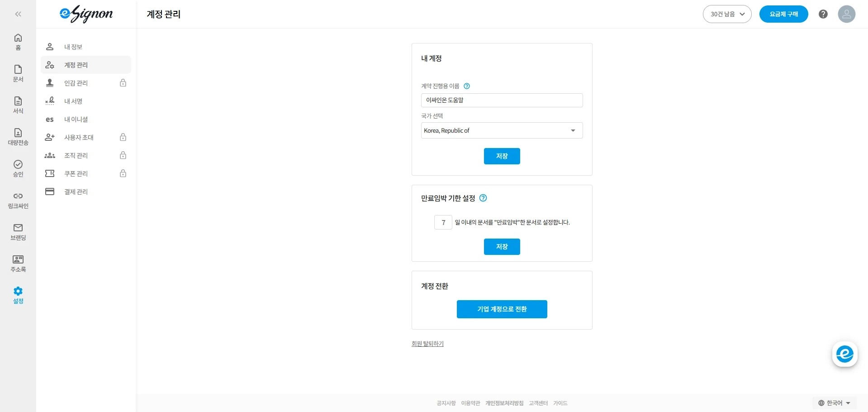This screenshot has width=868, height=412.
Task: Open 이용약관 footer link
Action: coord(470,403)
